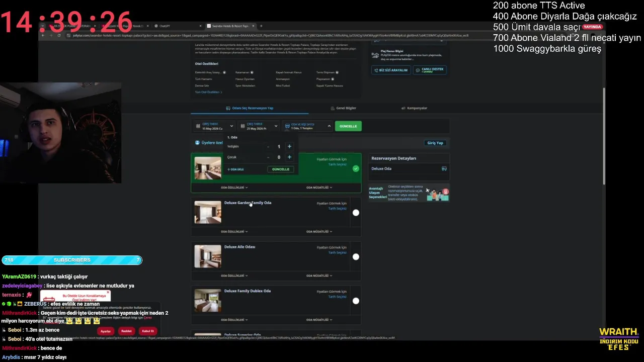644x362 pixels.
Task: Click the bed icon beside Deluxe Oda
Action: point(444,169)
